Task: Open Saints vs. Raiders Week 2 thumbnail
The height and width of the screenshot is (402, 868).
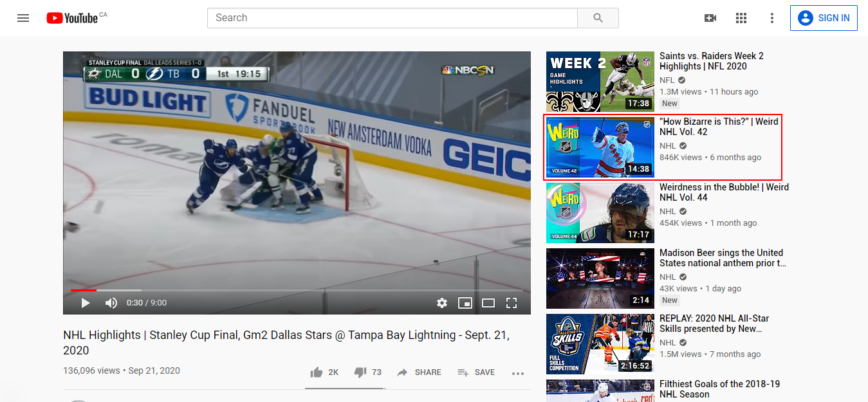Action: pos(600,82)
